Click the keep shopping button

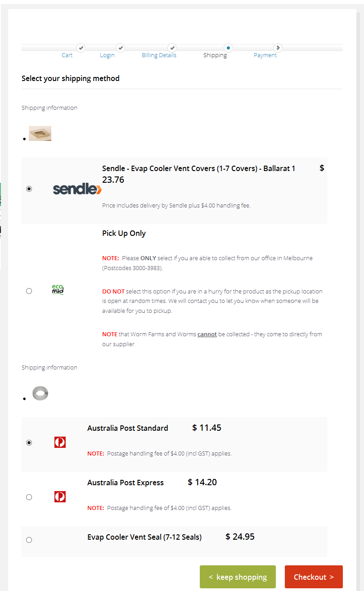pos(238,577)
